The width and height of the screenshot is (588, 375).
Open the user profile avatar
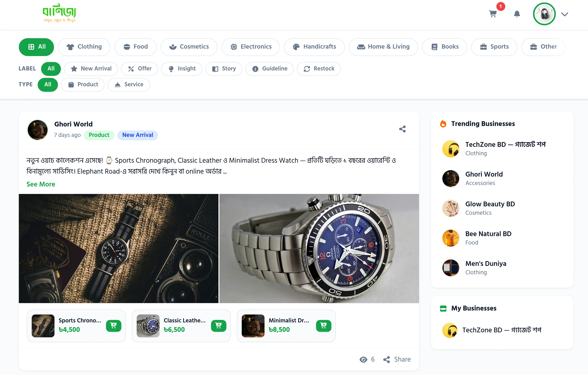[x=544, y=14]
